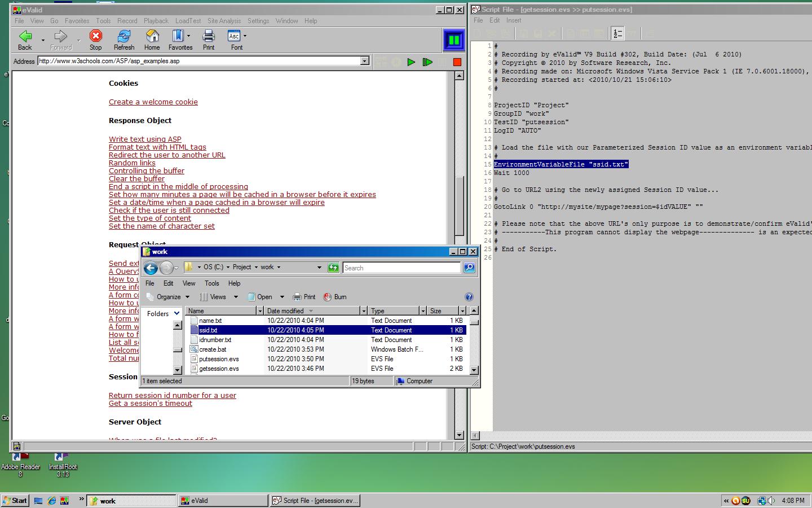The width and height of the screenshot is (812, 508).
Task: Open the Insert menu in Script File window
Action: click(x=514, y=20)
